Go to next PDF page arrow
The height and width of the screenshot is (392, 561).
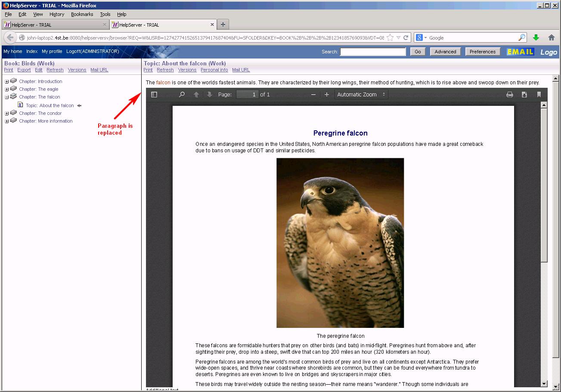(x=210, y=95)
